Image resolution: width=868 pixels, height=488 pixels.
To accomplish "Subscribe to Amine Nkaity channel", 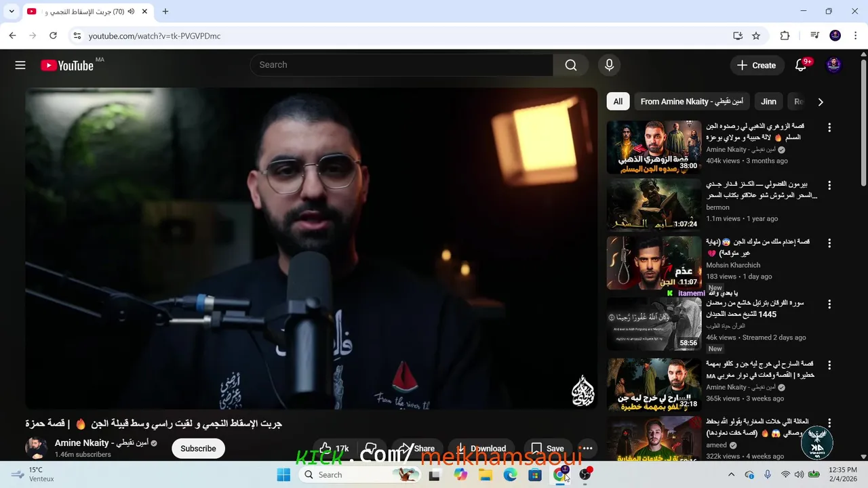I will coord(198,449).
